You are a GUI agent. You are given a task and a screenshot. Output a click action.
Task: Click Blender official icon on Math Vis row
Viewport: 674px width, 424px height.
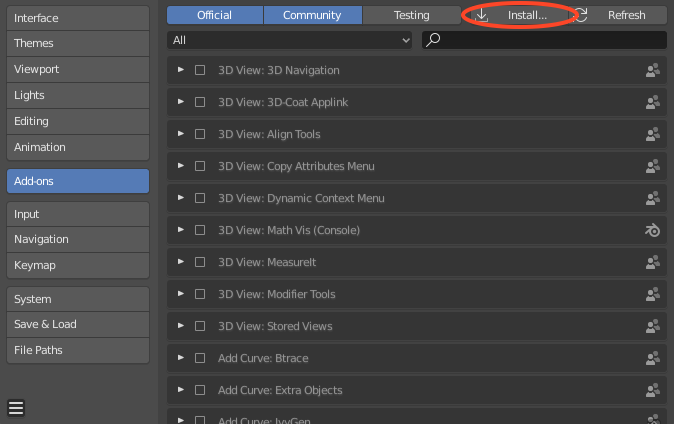coord(653,230)
